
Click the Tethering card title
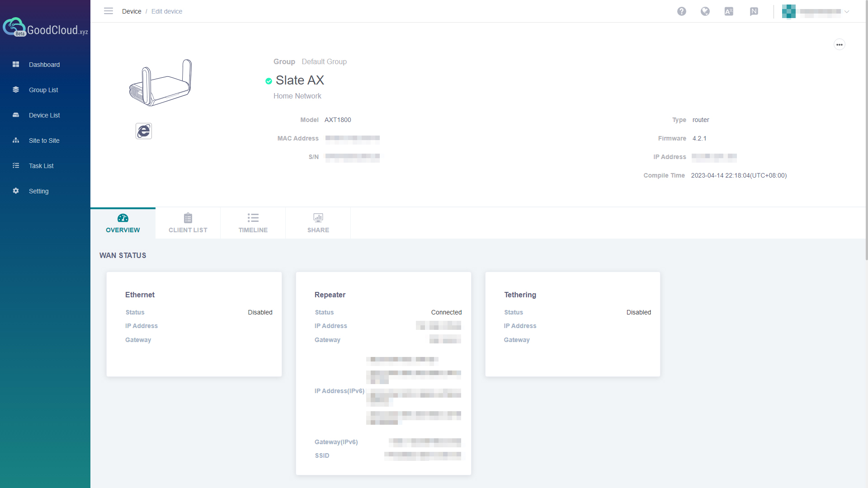(x=520, y=295)
